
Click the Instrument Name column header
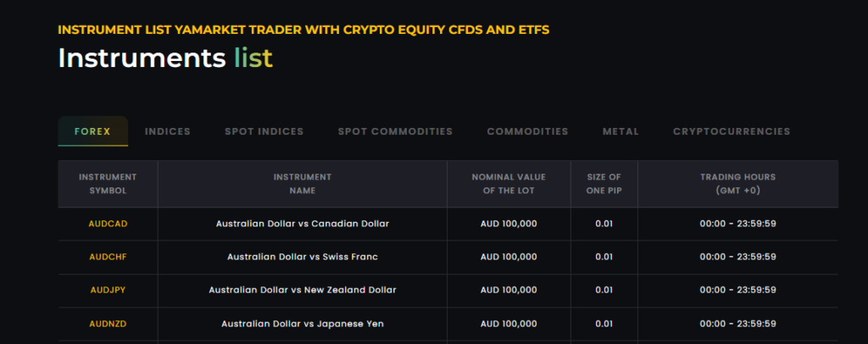click(x=303, y=184)
